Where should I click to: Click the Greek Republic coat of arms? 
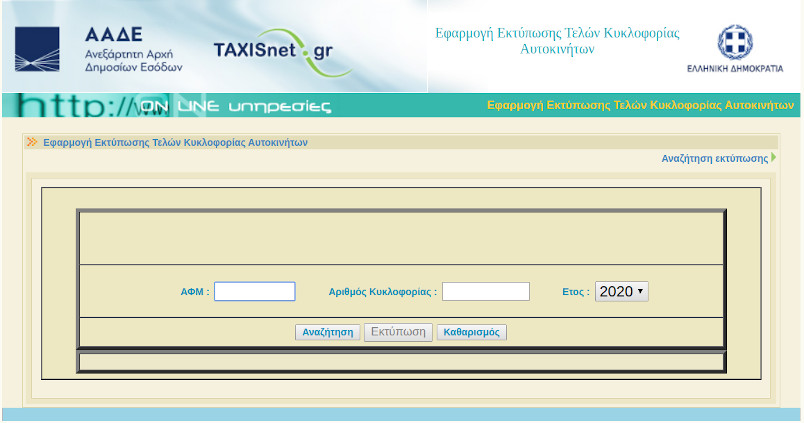point(735,42)
